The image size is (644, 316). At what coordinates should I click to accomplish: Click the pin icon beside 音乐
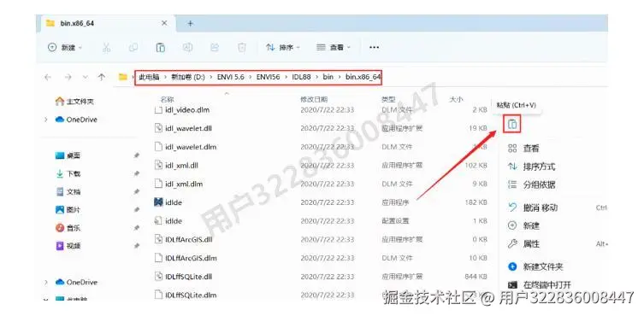click(136, 228)
